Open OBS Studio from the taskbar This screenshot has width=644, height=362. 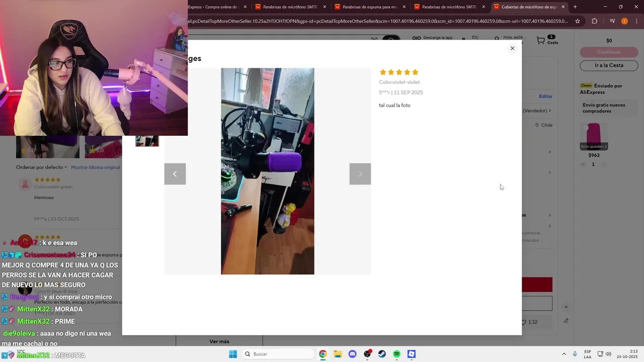tap(367, 354)
